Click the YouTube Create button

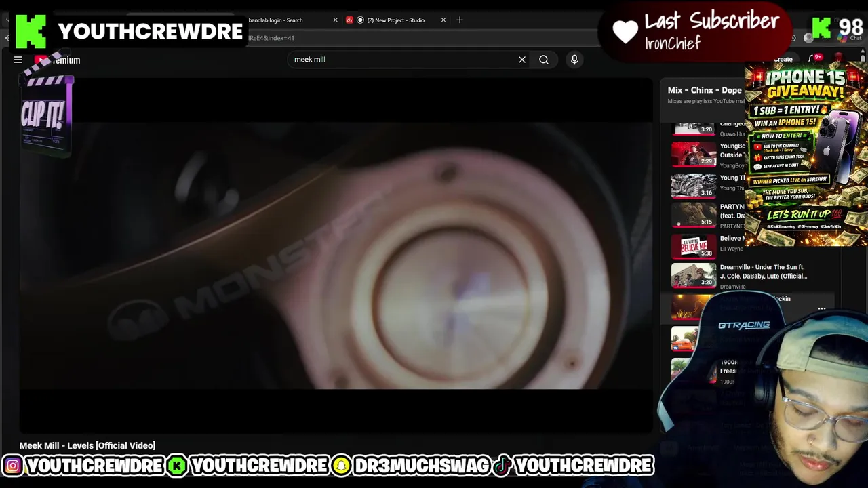[x=783, y=60]
